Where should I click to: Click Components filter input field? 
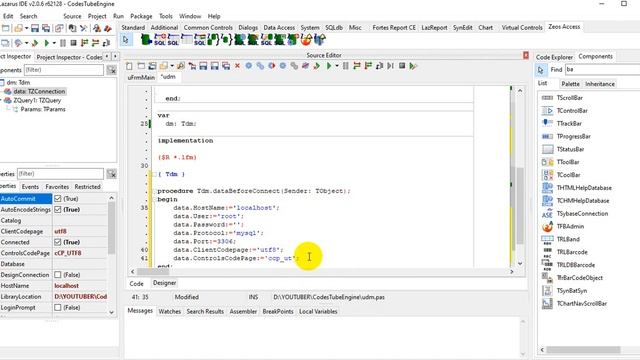click(64, 70)
